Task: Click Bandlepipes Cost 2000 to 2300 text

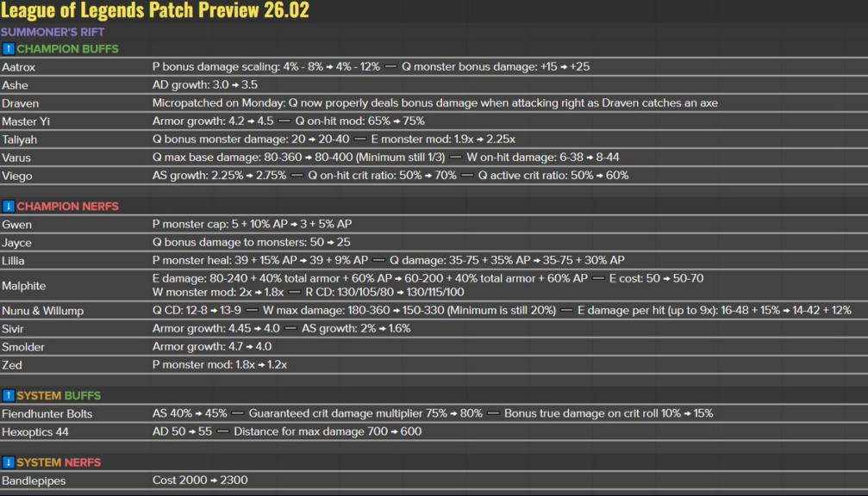Action: [200, 480]
